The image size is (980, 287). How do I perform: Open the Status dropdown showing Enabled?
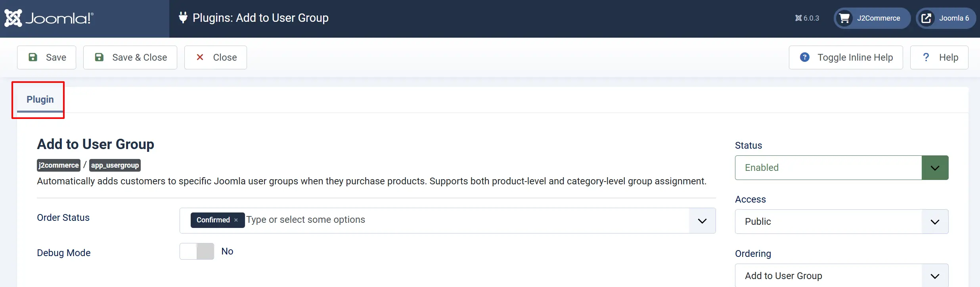(x=842, y=168)
